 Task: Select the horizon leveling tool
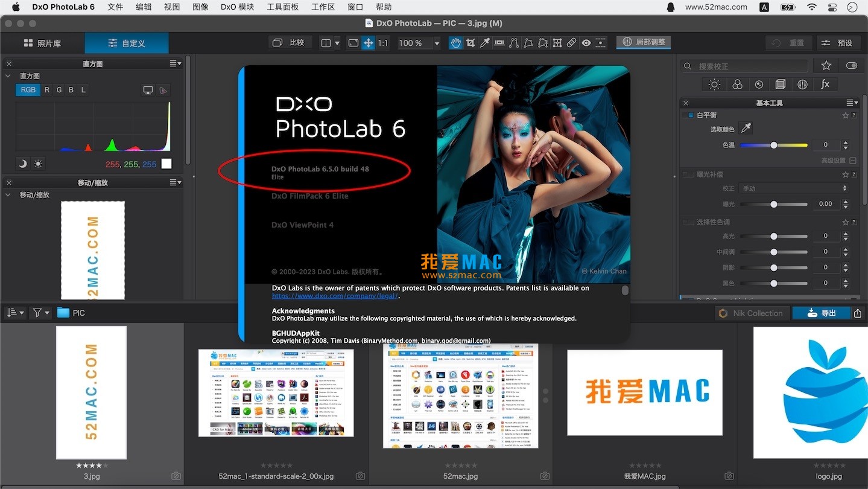tap(499, 43)
